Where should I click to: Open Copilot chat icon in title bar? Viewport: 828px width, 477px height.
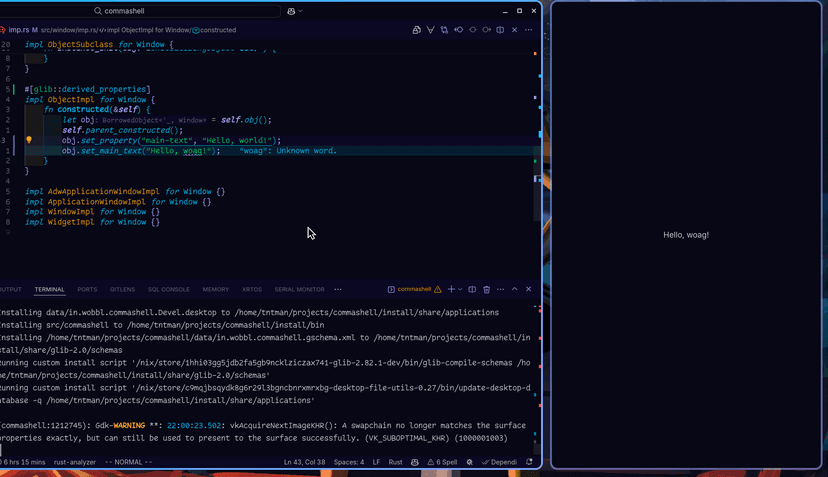(x=291, y=11)
